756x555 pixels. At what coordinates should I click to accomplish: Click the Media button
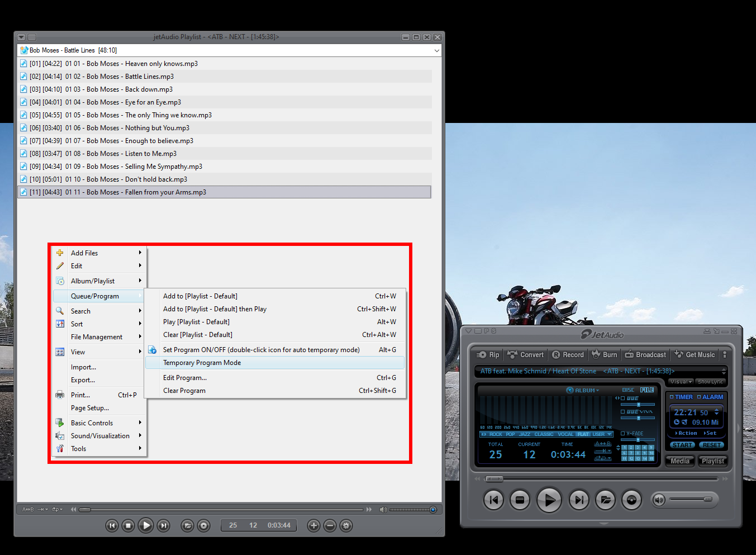coord(679,461)
